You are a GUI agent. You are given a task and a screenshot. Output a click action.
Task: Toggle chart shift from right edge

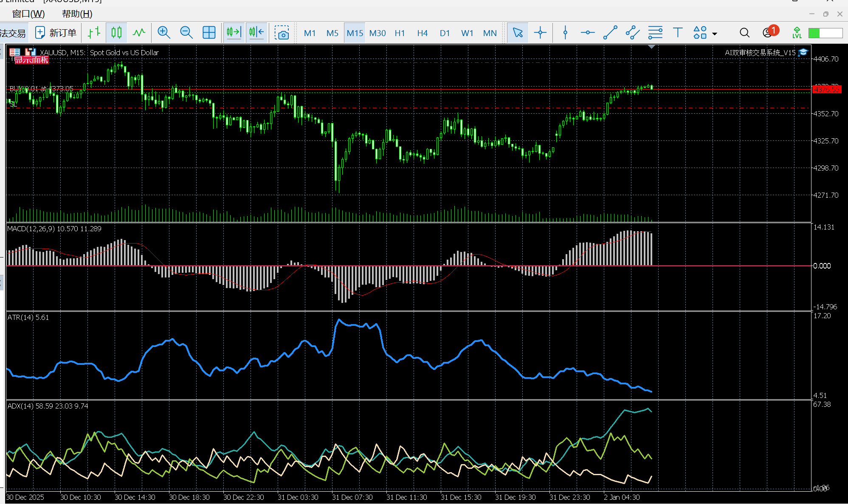(x=256, y=33)
